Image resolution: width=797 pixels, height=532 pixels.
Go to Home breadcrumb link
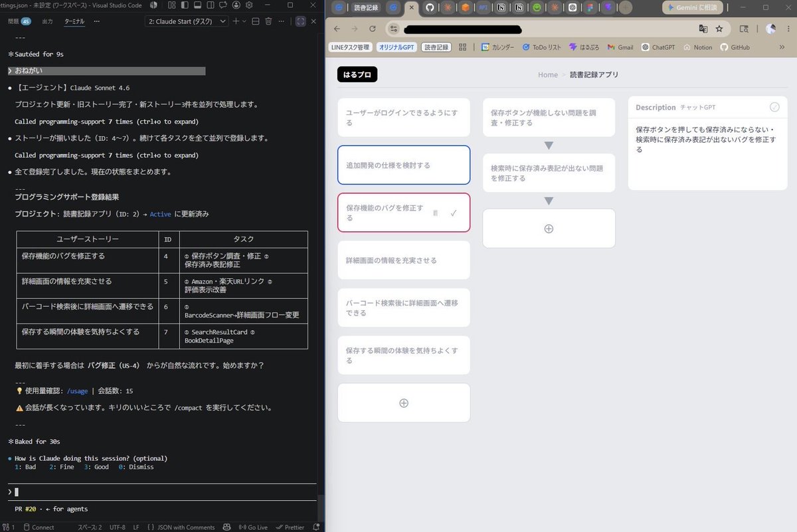[x=548, y=75]
